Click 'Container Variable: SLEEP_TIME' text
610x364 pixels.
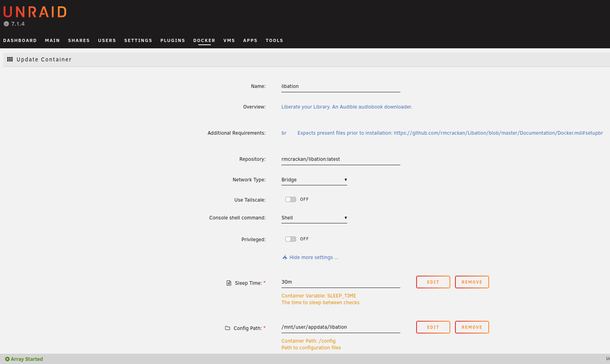coord(319,296)
